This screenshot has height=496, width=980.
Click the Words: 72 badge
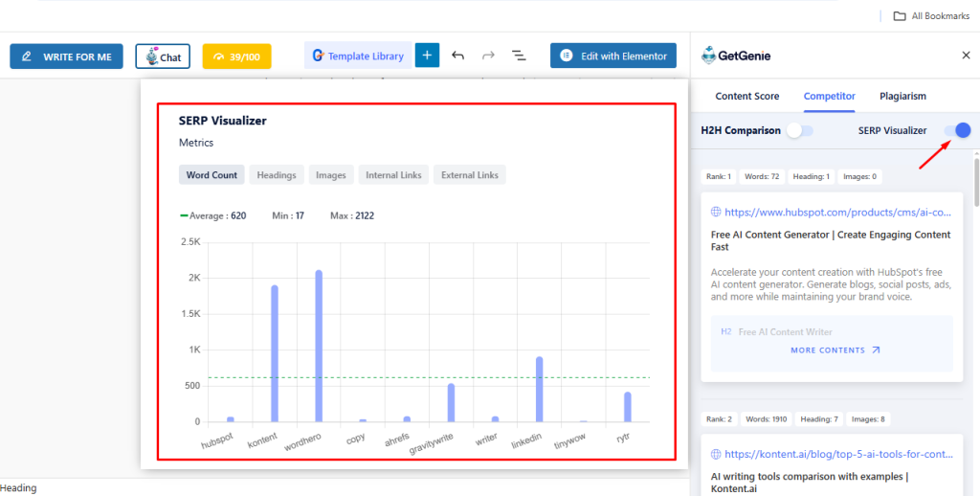[x=762, y=176]
